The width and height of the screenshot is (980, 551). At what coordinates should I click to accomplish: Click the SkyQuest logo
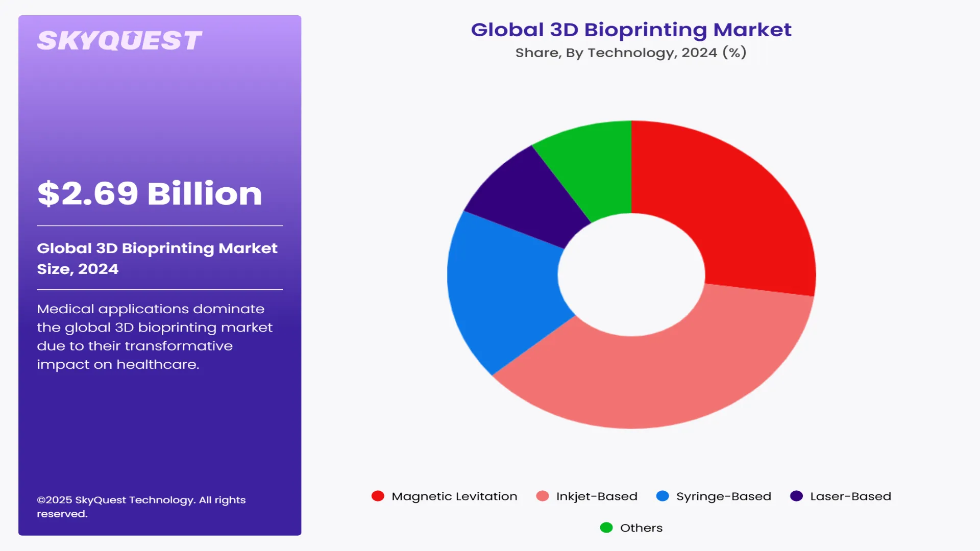120,40
